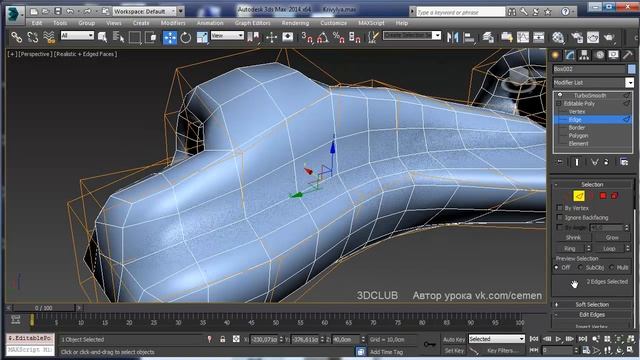Open the Select by Name dialog
640x360 pixels.
click(x=118, y=38)
